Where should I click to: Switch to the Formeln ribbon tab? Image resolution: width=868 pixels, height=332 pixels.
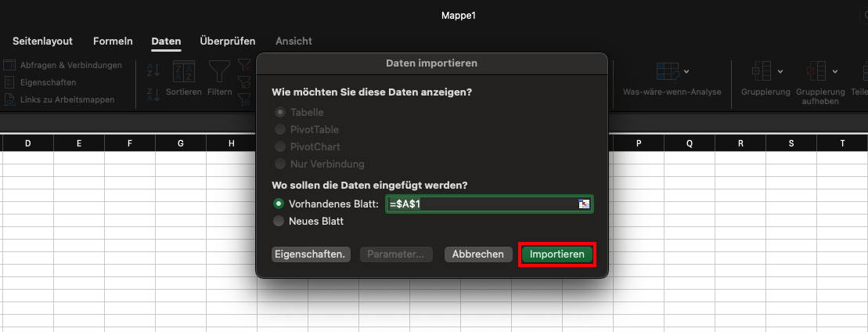tap(113, 41)
